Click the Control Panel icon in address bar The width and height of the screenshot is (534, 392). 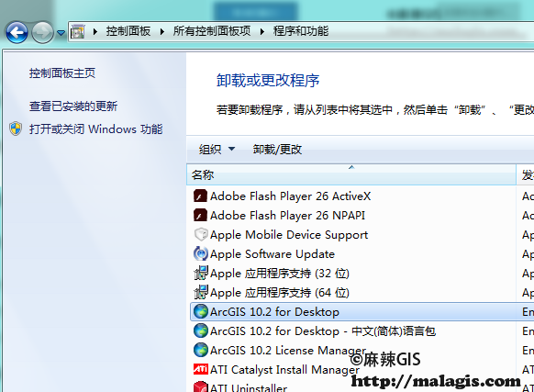pyautogui.click(x=78, y=31)
